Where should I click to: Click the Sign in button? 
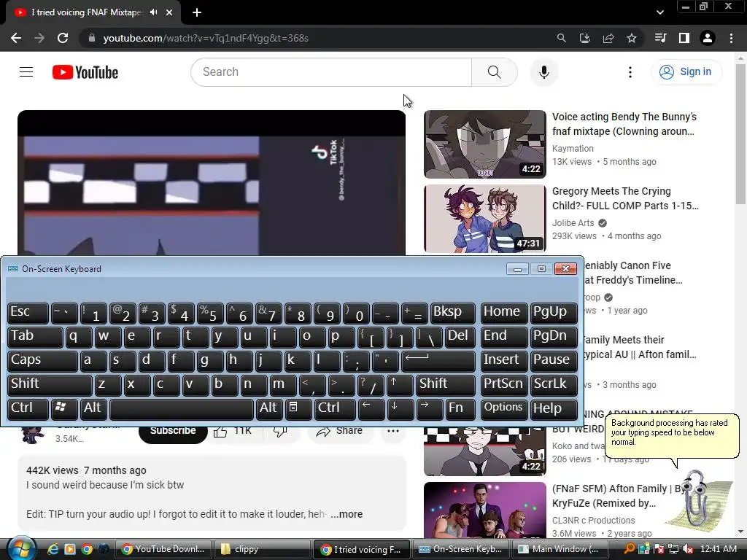click(686, 72)
